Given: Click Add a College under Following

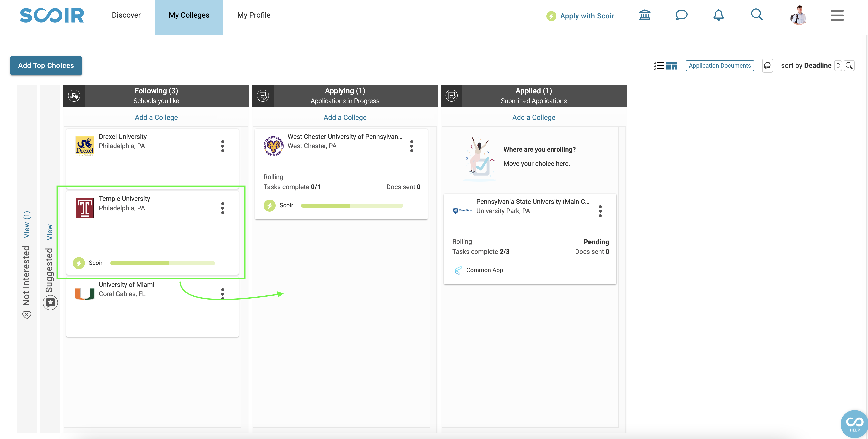Looking at the screenshot, I should (156, 117).
